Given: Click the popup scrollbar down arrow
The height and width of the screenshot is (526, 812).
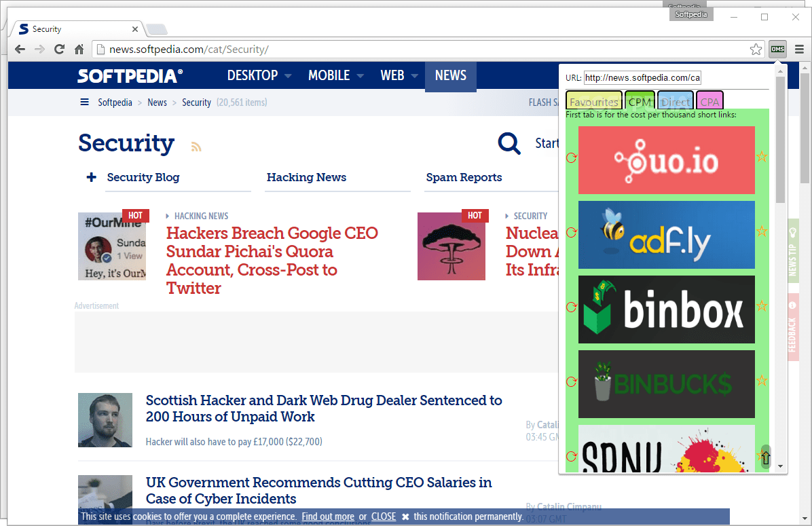Looking at the screenshot, I should [780, 466].
